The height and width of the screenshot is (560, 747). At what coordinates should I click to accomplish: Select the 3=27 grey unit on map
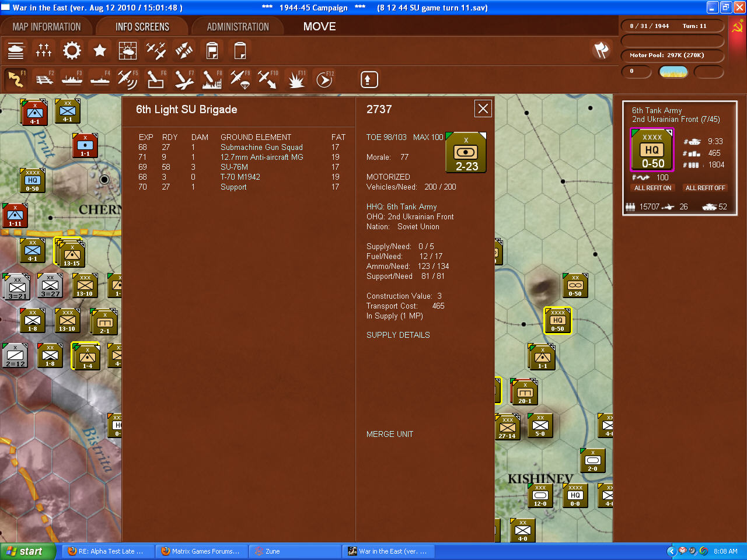click(50, 286)
